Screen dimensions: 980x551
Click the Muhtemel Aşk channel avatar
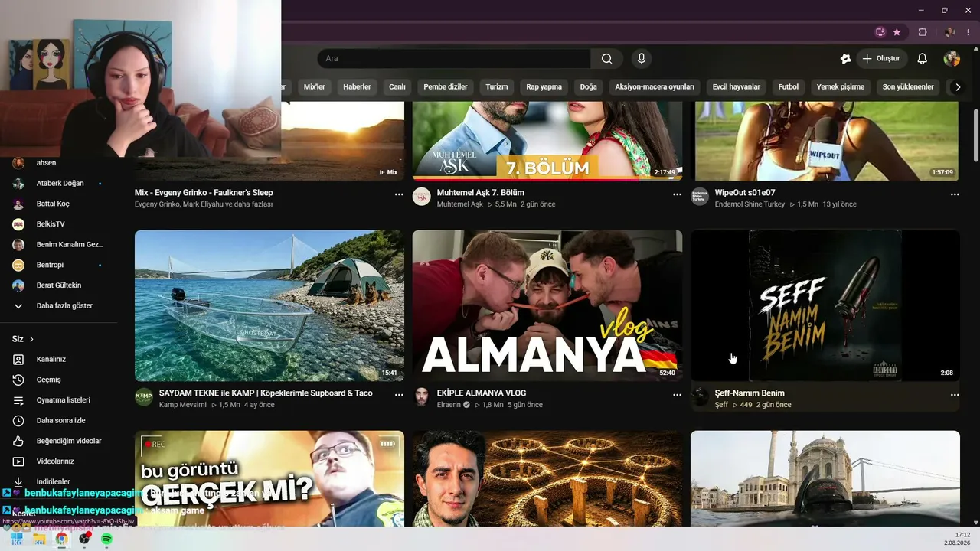(422, 196)
